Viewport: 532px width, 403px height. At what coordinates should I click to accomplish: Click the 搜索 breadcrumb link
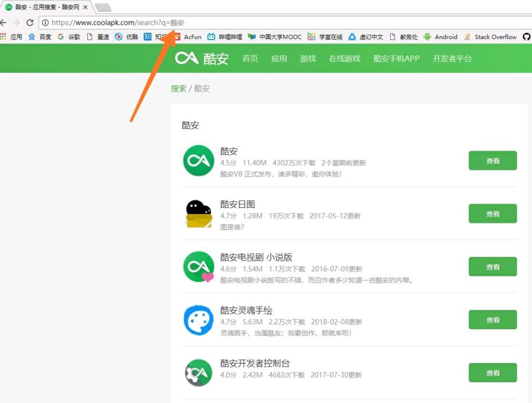[x=179, y=88]
